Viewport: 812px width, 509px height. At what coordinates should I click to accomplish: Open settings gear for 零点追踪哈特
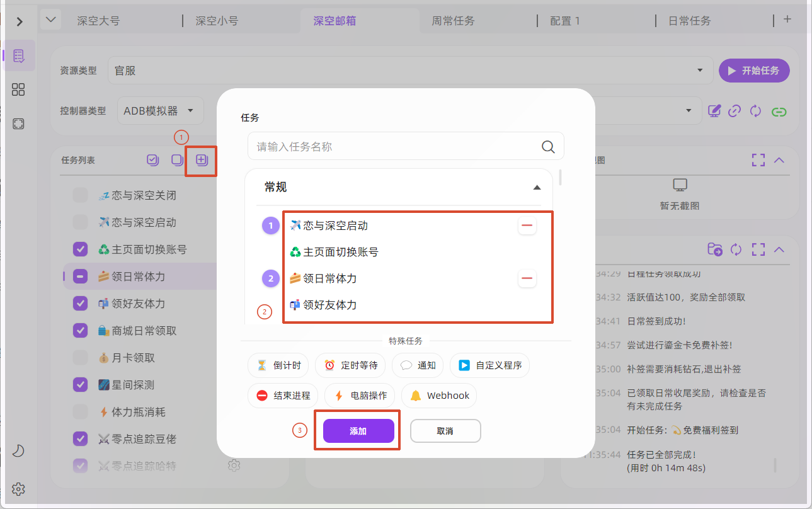tap(234, 466)
